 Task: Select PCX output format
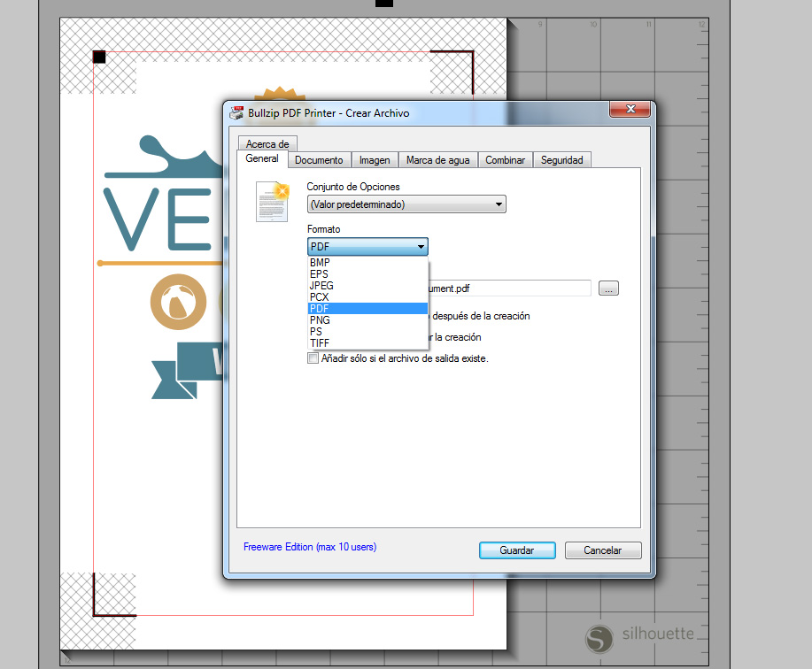pos(367,297)
